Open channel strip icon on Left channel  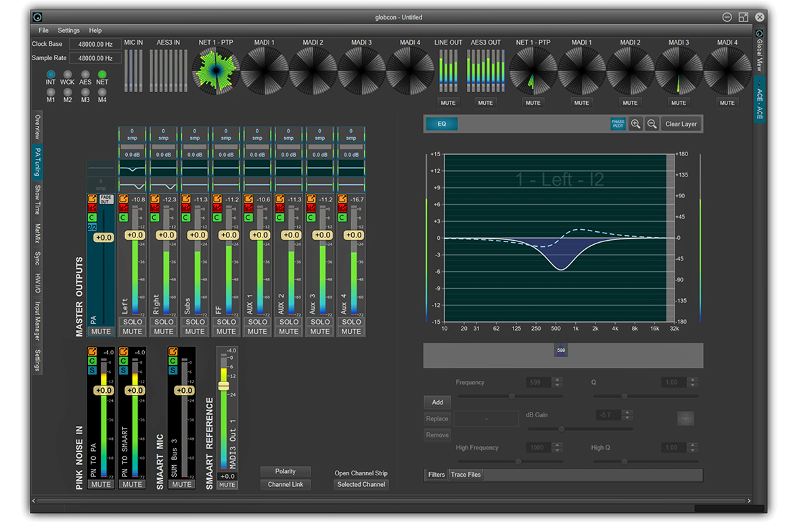pyautogui.click(x=123, y=199)
